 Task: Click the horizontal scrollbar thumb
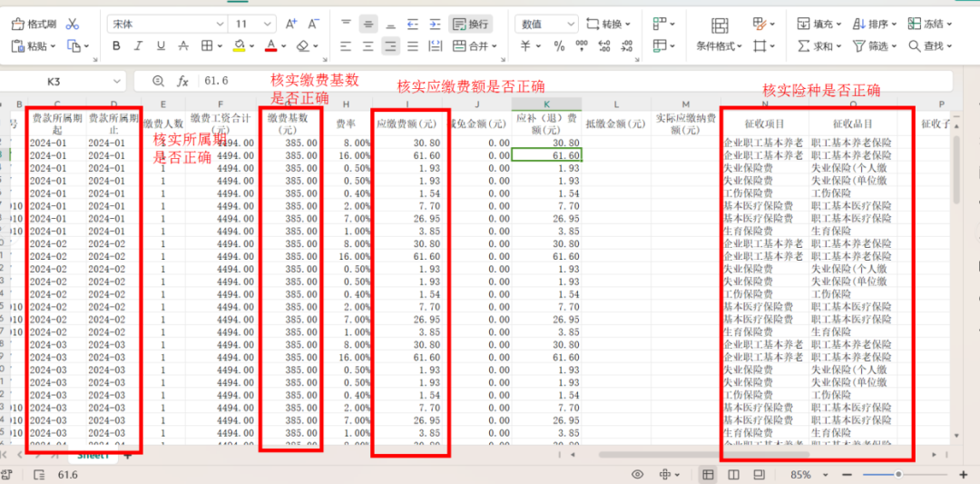pos(704,455)
